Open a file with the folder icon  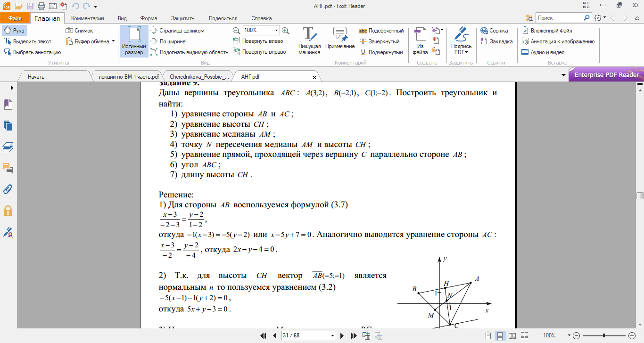(x=18, y=6)
